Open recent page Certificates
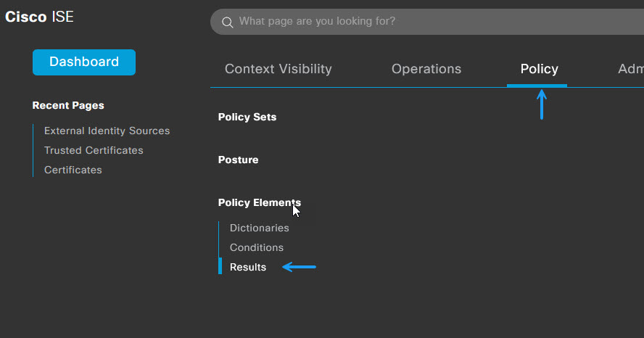644x338 pixels. (x=73, y=170)
